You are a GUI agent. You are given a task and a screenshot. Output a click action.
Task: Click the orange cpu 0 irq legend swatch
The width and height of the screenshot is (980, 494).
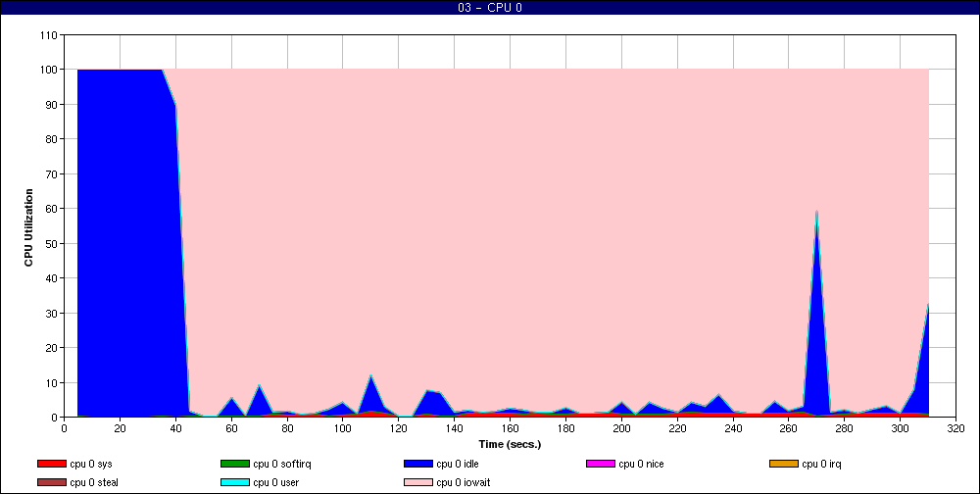point(784,464)
